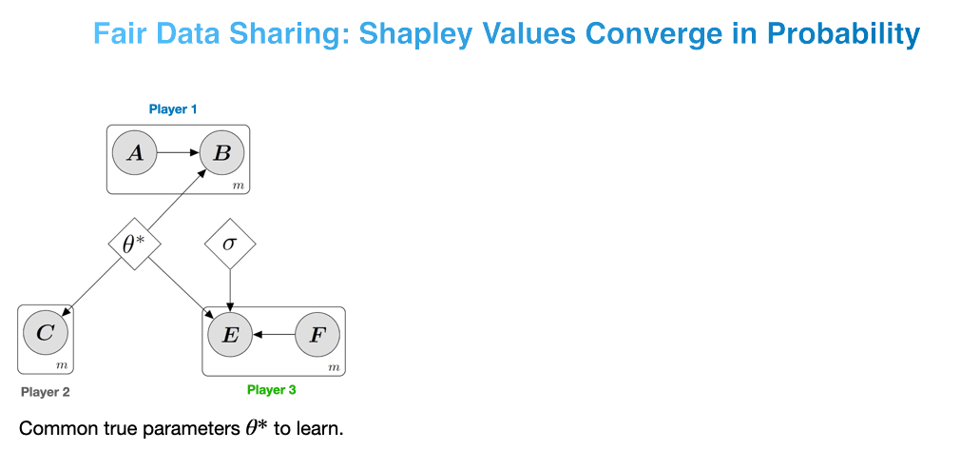Click arrow from A to B

178,153
